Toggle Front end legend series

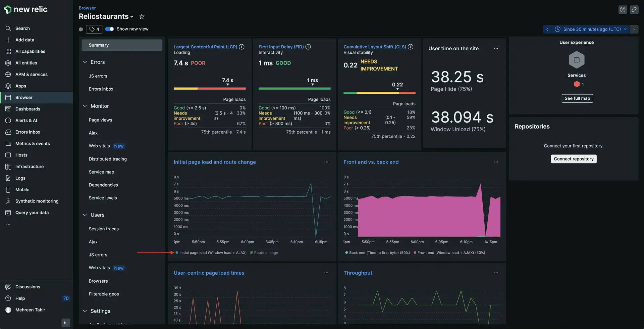[x=449, y=253]
